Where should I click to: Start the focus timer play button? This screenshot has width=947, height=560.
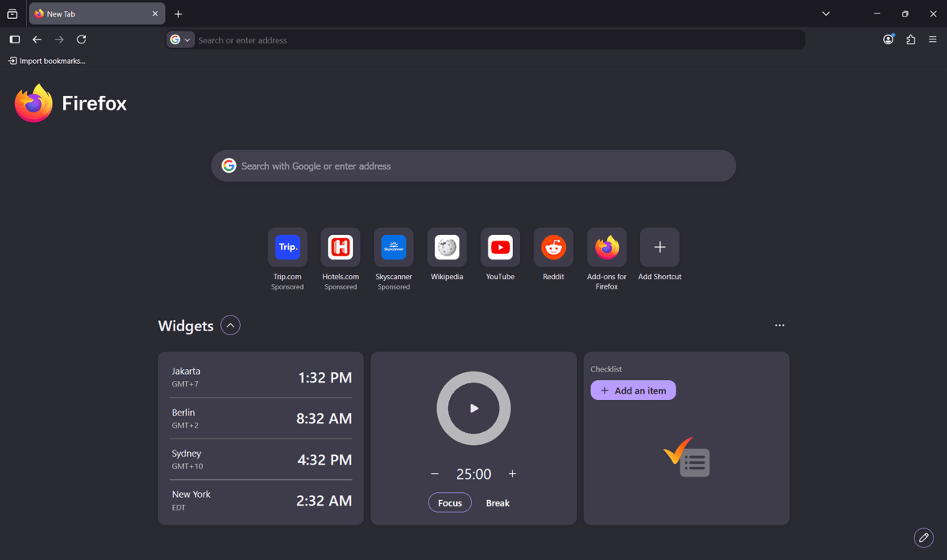[x=473, y=409]
